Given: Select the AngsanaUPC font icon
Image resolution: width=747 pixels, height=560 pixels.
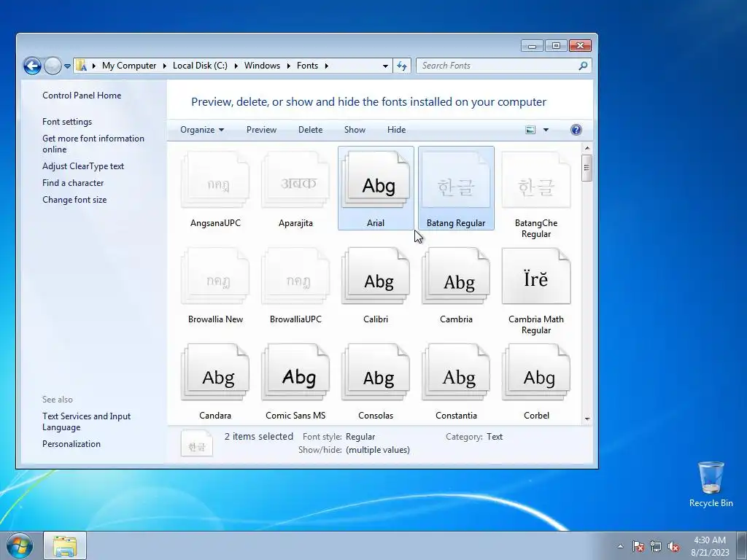Looking at the screenshot, I should pos(215,181).
